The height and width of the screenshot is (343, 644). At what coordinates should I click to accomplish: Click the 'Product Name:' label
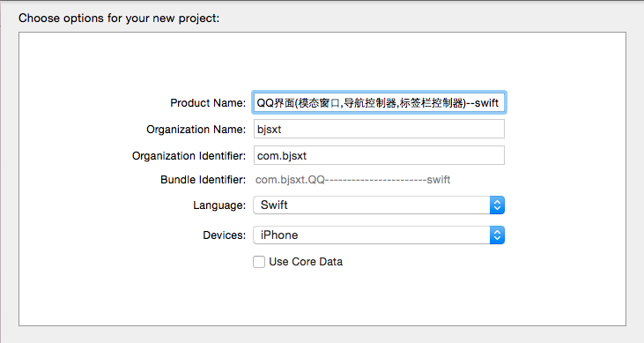(x=208, y=103)
